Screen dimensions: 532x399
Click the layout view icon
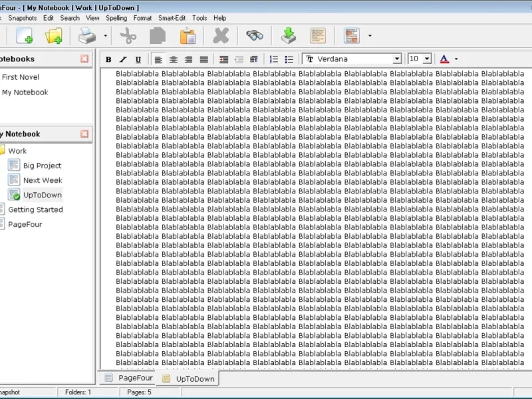[352, 36]
